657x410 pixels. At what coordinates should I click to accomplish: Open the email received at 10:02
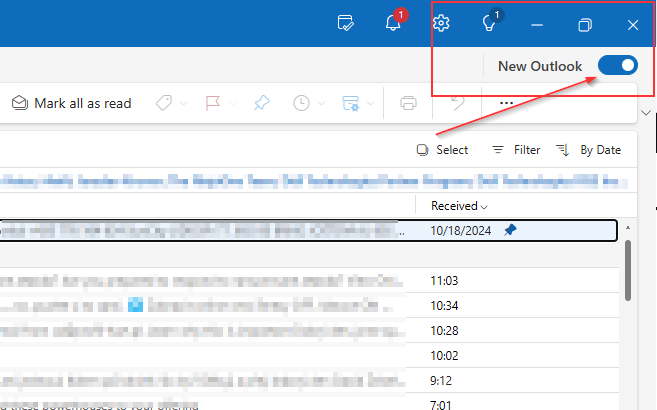pyautogui.click(x=309, y=356)
